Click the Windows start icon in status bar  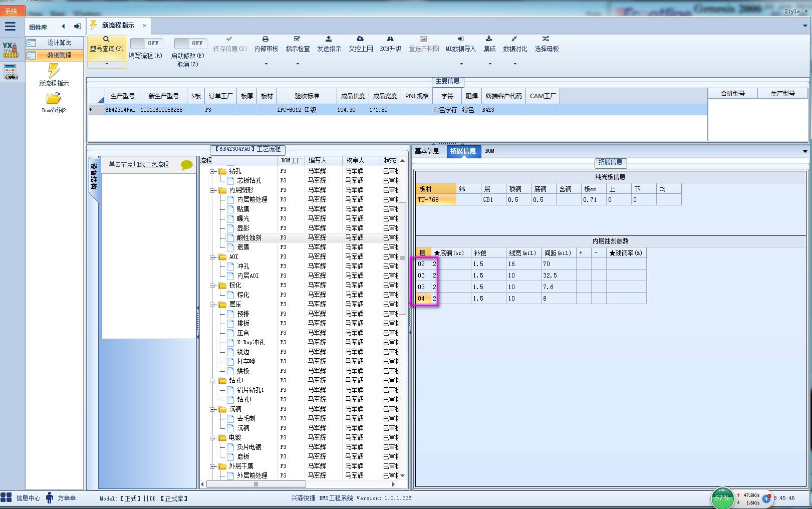tap(6, 497)
